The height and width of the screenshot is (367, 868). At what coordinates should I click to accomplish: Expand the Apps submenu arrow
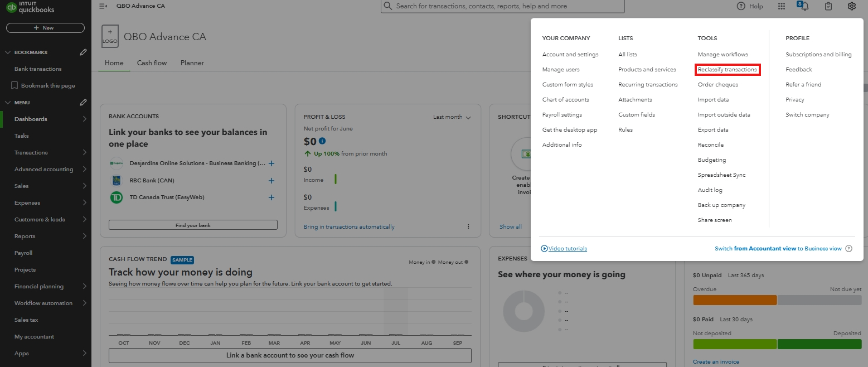[x=84, y=353]
